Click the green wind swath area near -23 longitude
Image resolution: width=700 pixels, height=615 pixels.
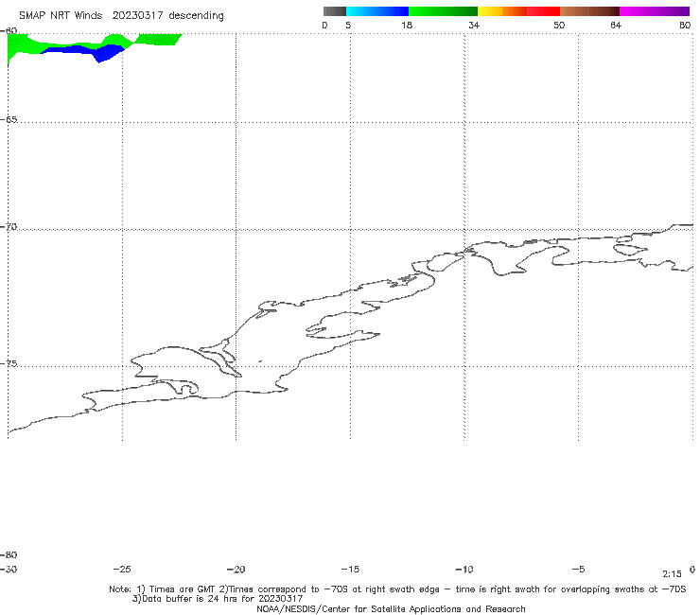pos(156,40)
